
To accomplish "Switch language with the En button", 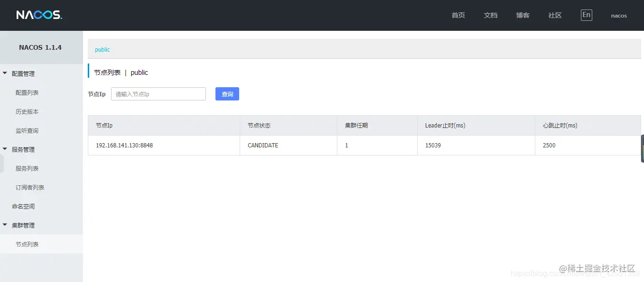I will (587, 15).
